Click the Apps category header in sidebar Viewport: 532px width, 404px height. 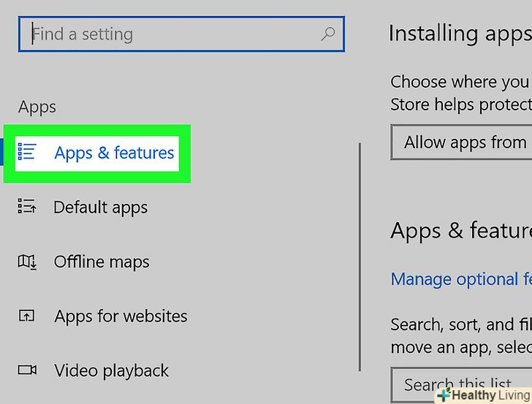click(x=37, y=107)
